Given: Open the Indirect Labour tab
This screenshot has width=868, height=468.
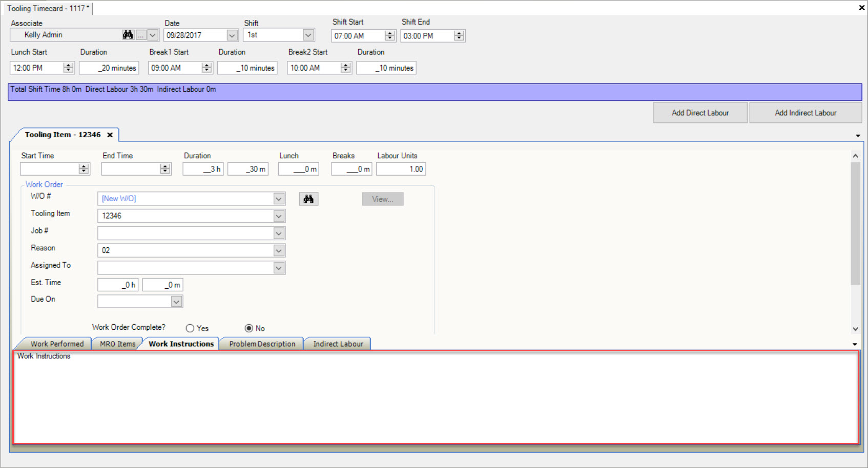Looking at the screenshot, I should pyautogui.click(x=338, y=344).
